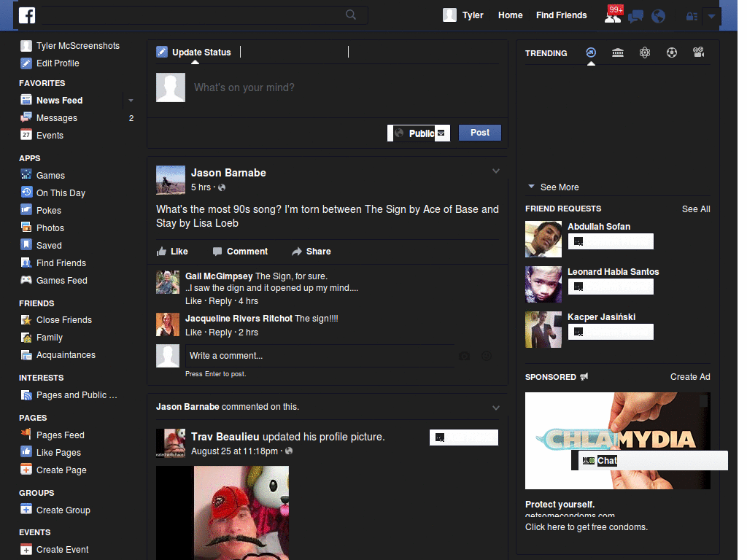
Task: Click the Like thumbs-up on Jason's post
Action: coord(172,252)
